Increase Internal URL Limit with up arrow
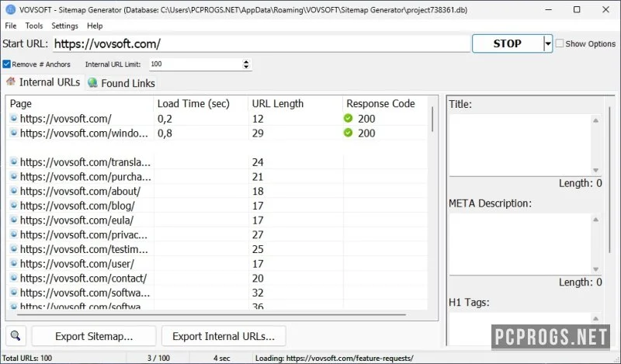 tap(246, 61)
